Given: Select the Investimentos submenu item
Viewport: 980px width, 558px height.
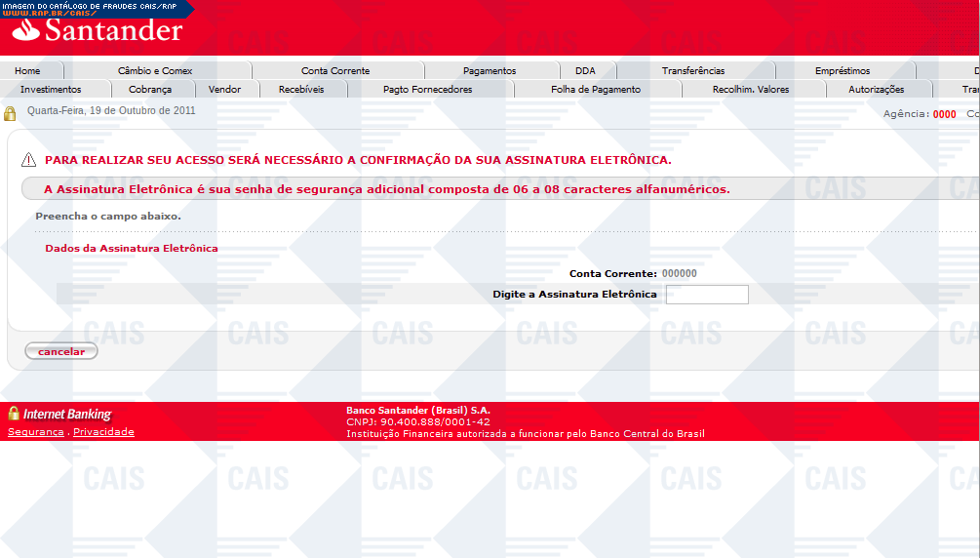Looking at the screenshot, I should click(x=51, y=89).
